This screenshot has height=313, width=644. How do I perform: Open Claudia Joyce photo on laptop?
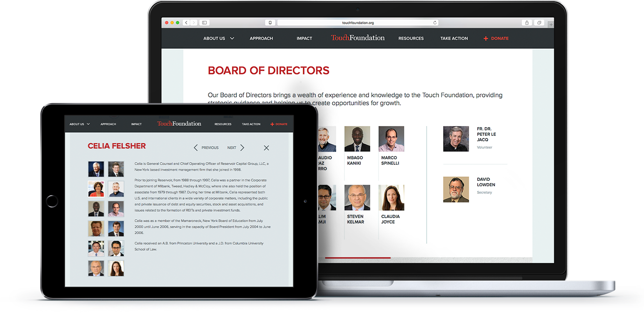click(x=391, y=198)
